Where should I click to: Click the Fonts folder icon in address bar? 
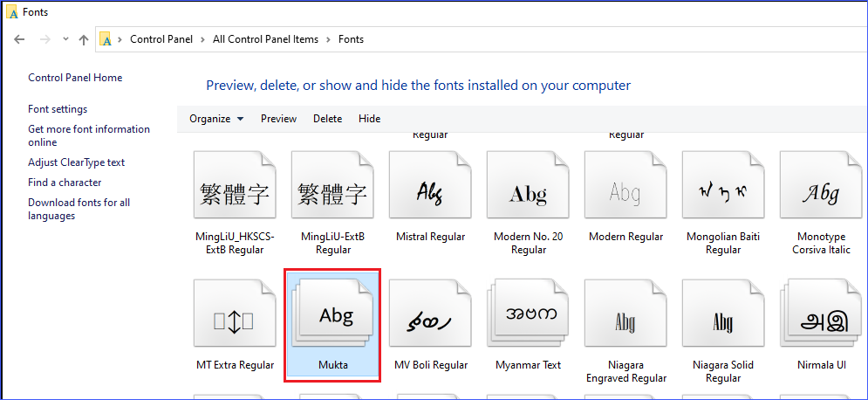[x=106, y=39]
